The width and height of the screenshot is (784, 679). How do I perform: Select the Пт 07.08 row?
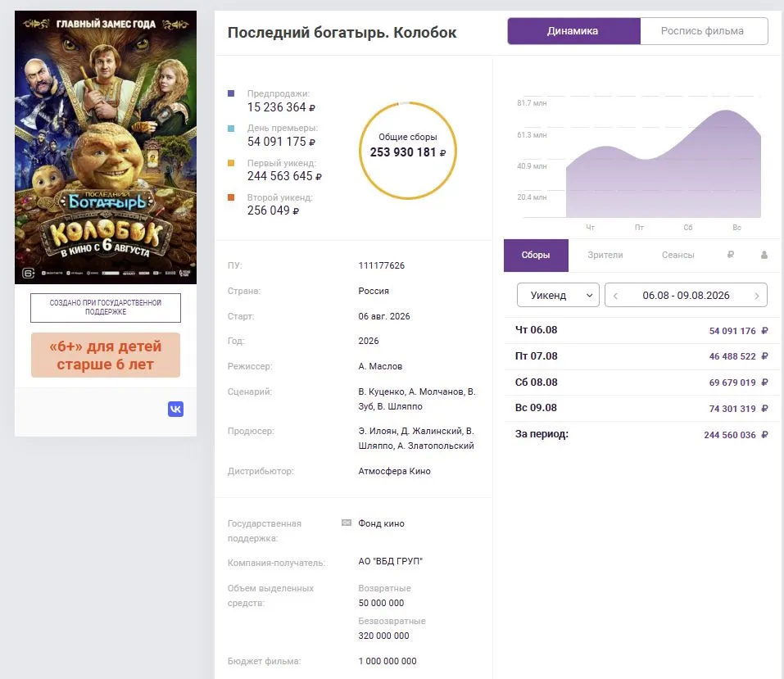(x=642, y=356)
